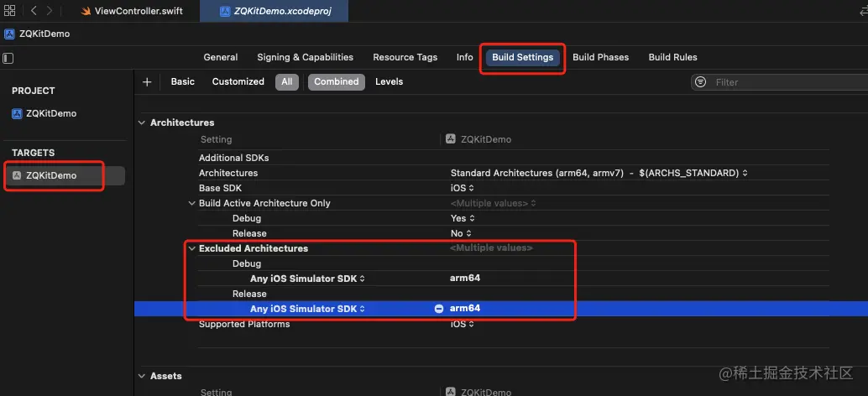
Task: Click the ZQKitDemo breadcrumb project icon
Action: coord(9,34)
